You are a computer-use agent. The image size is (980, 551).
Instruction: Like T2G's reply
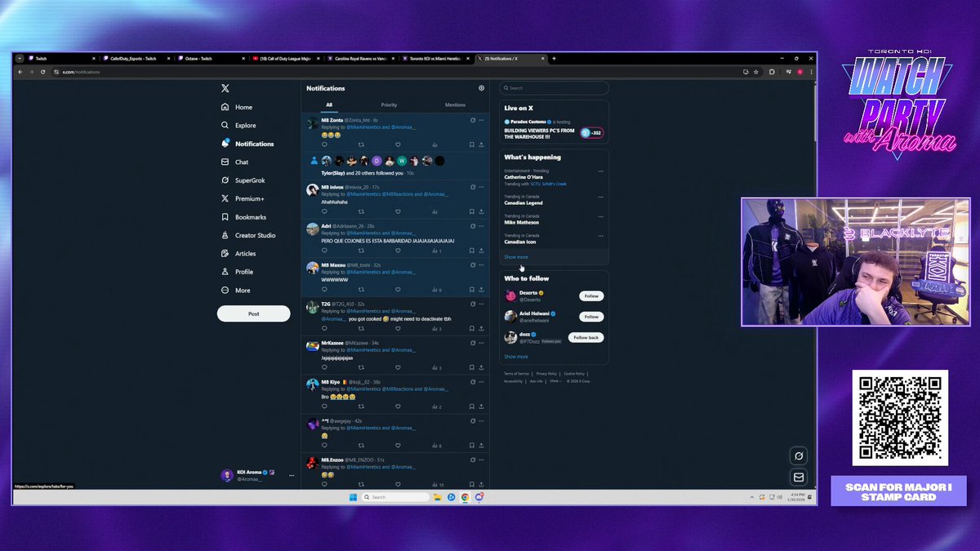pos(398,329)
